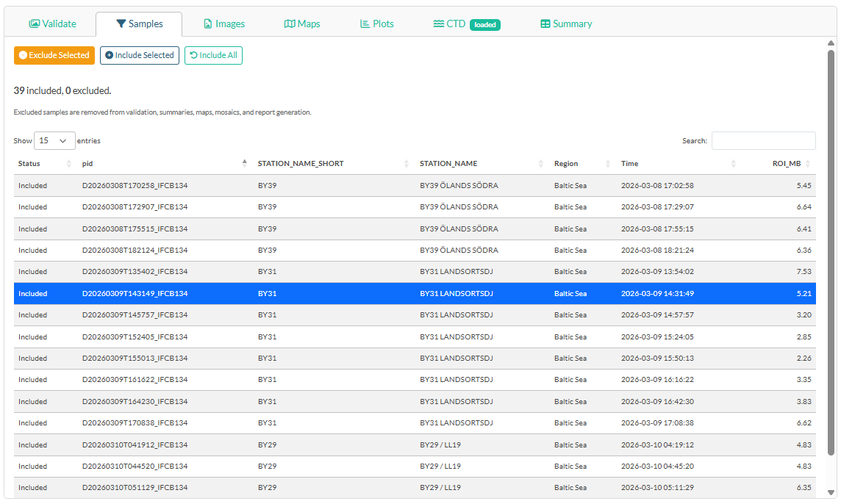Click the filter icon on the Samples tab

(121, 24)
